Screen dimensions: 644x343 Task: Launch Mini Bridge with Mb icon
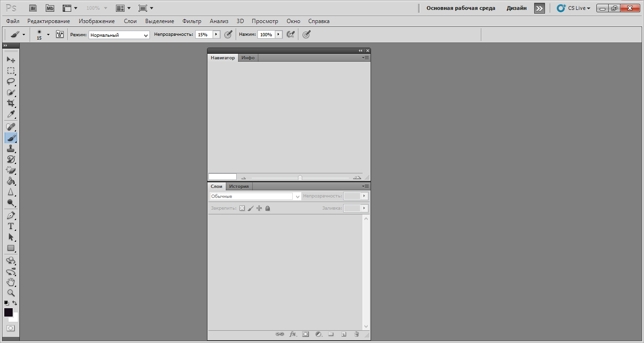[50, 8]
